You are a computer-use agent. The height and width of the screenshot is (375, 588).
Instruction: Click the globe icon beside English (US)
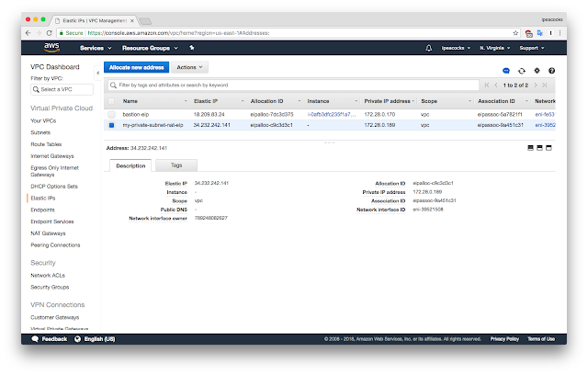point(77,339)
